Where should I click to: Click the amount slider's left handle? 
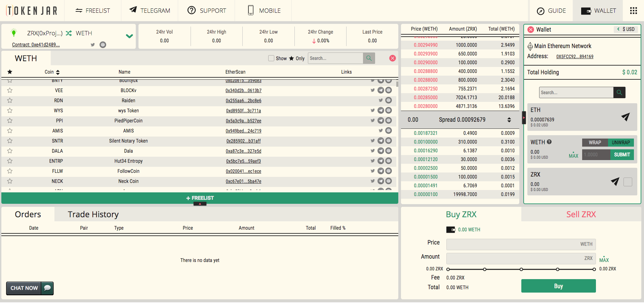448,269
